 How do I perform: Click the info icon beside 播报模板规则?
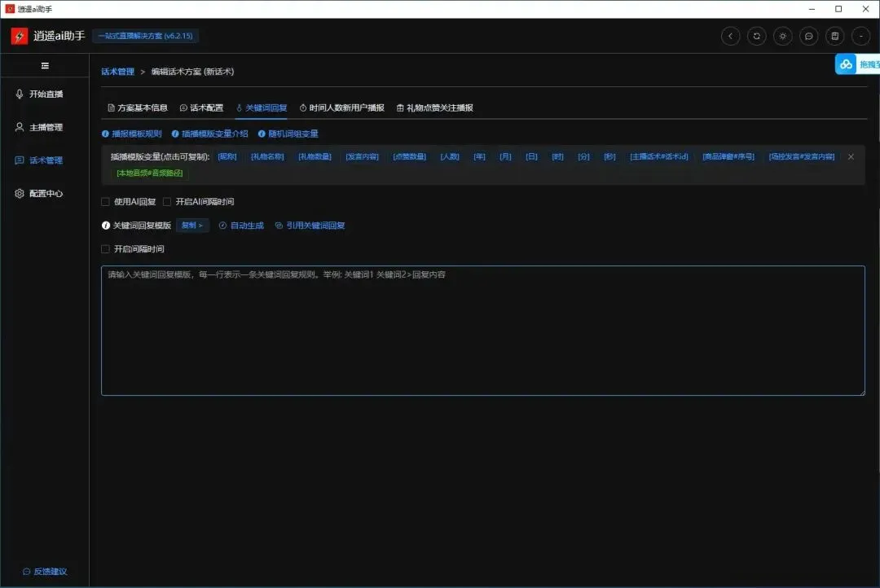point(105,134)
